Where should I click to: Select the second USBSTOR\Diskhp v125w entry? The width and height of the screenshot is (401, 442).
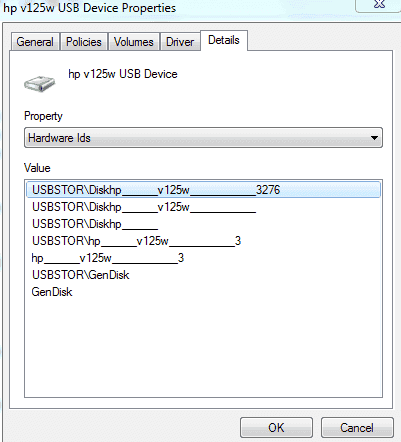[x=203, y=207]
